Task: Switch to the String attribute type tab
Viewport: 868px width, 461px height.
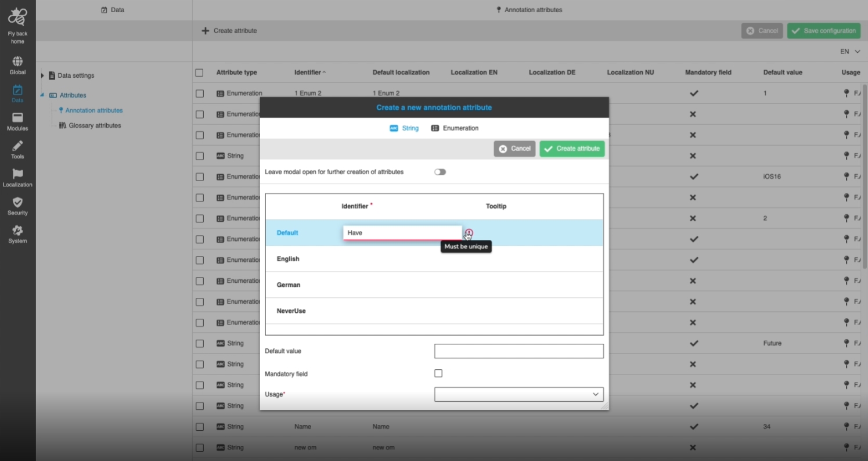Action: (x=404, y=128)
